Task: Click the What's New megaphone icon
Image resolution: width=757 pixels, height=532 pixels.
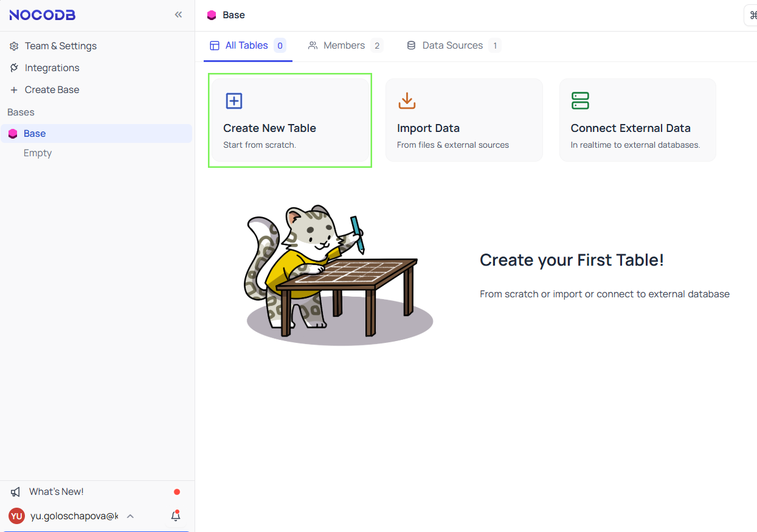Action: tap(15, 492)
